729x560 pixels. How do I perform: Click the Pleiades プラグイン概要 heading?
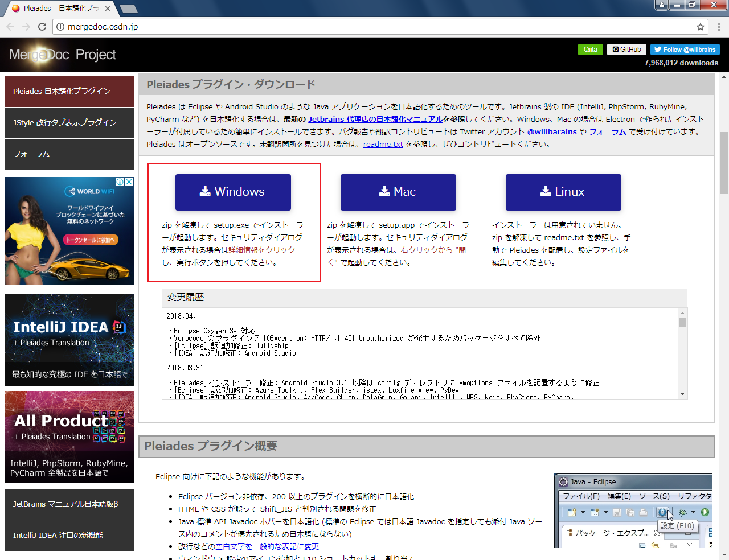211,446
